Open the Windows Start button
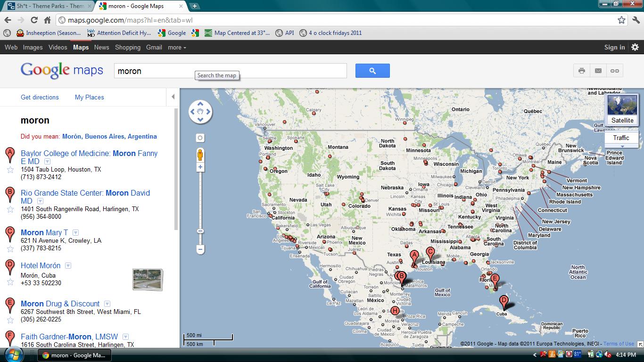 pyautogui.click(x=13, y=354)
